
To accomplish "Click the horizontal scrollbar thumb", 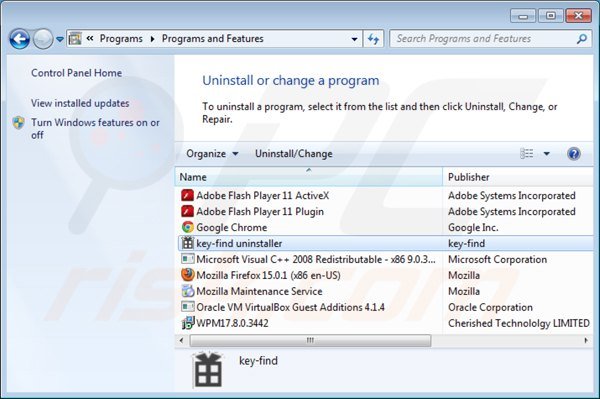I will (310, 340).
